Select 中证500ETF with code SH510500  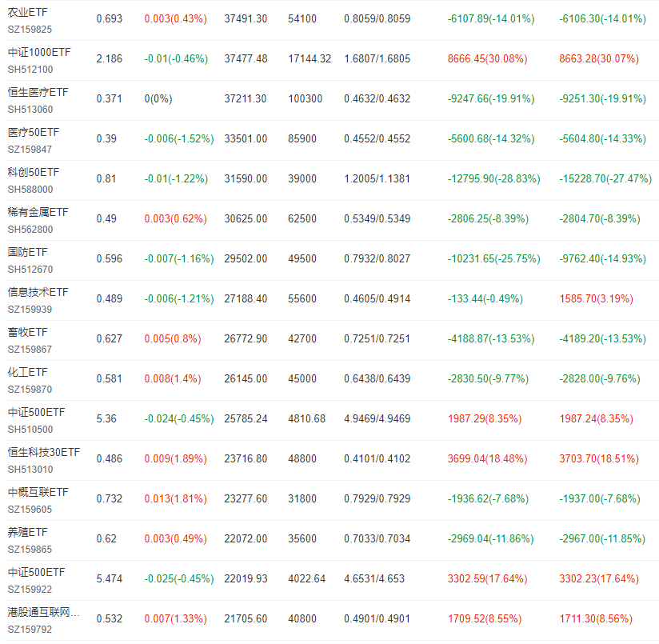[37, 412]
